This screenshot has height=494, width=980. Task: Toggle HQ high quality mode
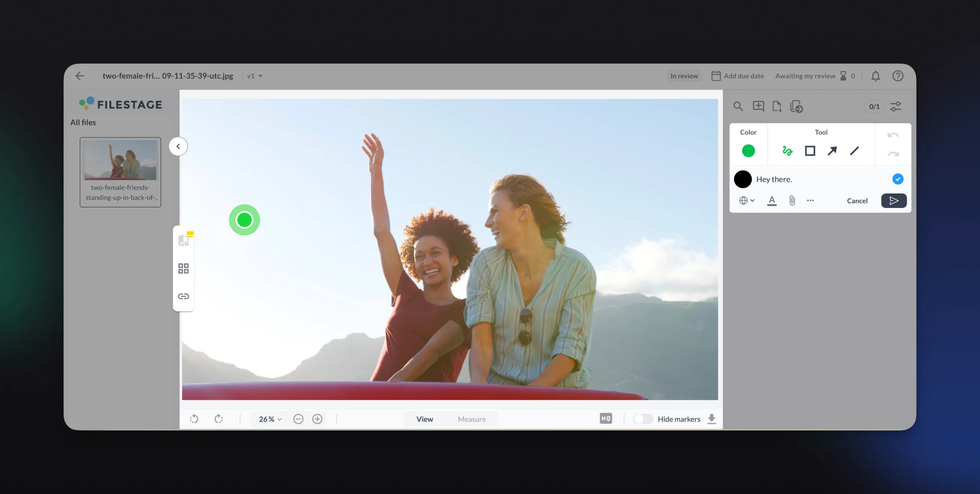click(x=606, y=419)
